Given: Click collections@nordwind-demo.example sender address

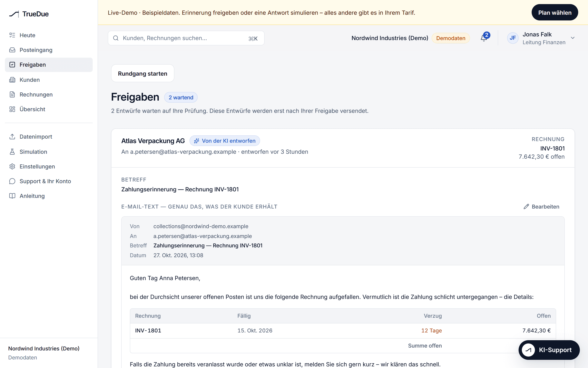Looking at the screenshot, I should 201,226.
